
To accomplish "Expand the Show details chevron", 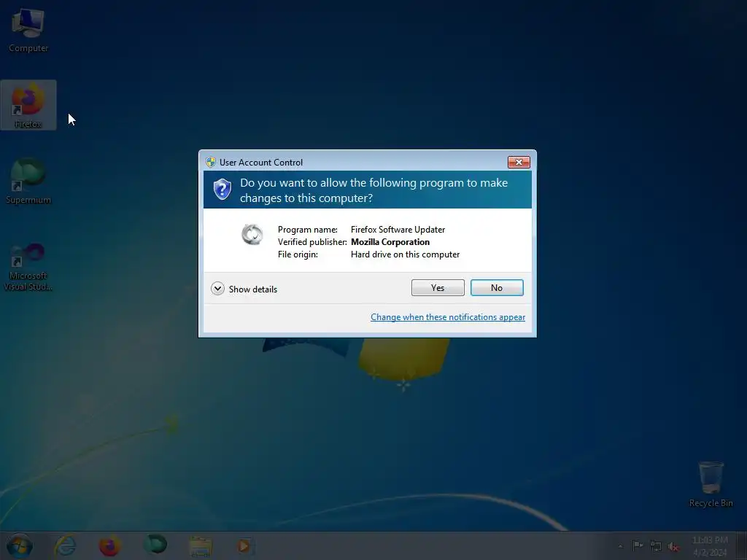I will [x=217, y=289].
